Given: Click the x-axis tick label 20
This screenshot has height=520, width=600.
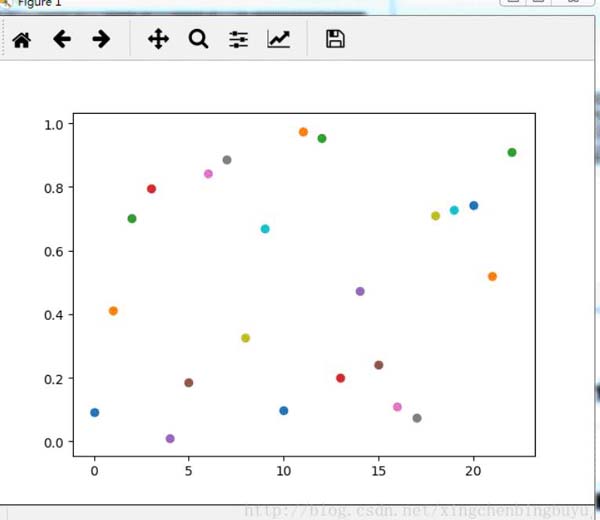Looking at the screenshot, I should (x=473, y=471).
